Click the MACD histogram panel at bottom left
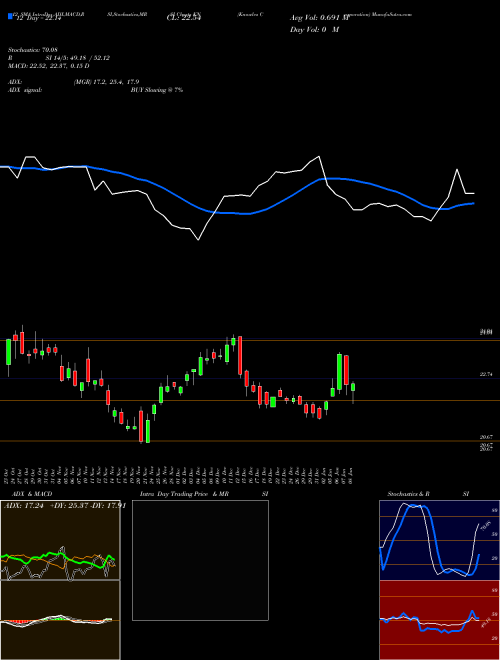Viewport: 500px width, 660px height. pyautogui.click(x=60, y=620)
